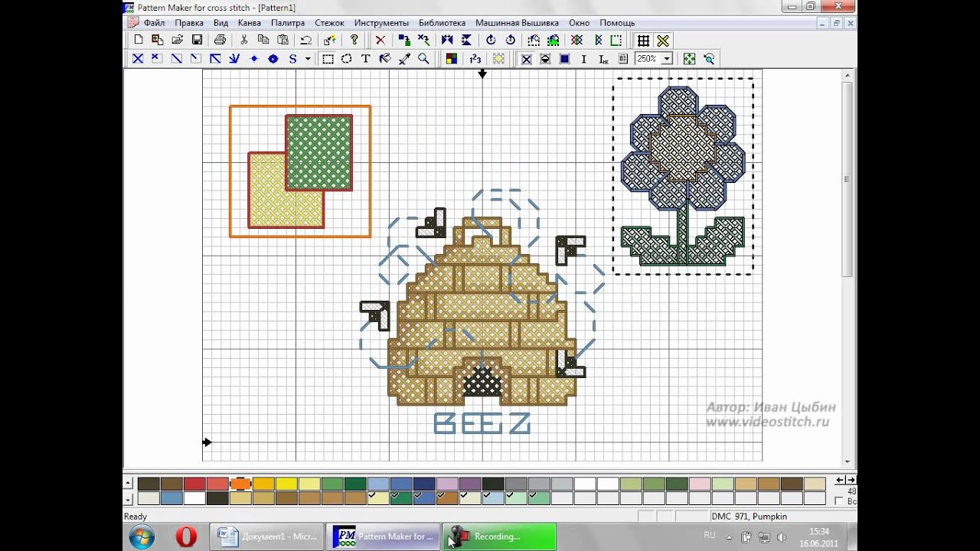Choose the French knot dot tool

click(x=254, y=59)
